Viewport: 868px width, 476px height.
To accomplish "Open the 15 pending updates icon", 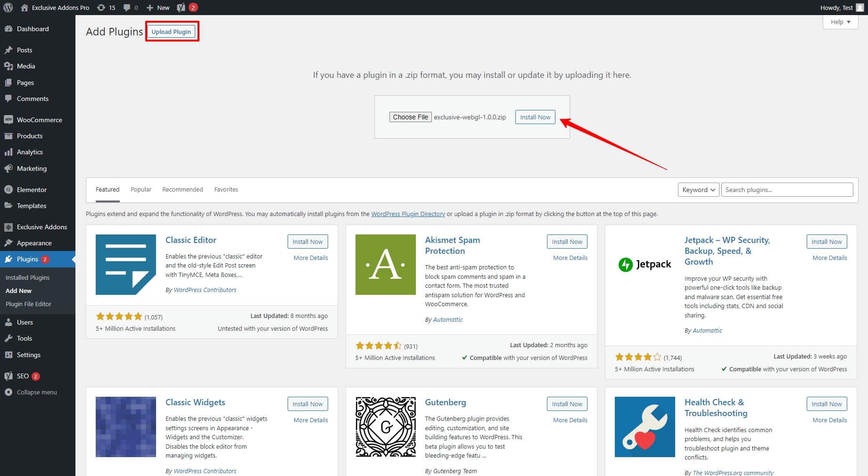I will pyautogui.click(x=106, y=8).
